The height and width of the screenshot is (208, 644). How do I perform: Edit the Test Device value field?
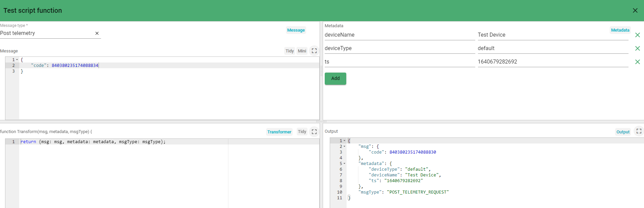tap(553, 35)
